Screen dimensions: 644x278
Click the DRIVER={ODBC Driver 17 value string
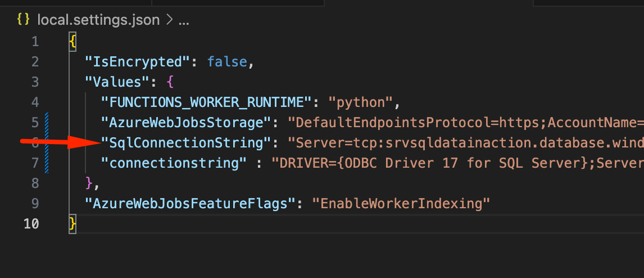pos(457,163)
